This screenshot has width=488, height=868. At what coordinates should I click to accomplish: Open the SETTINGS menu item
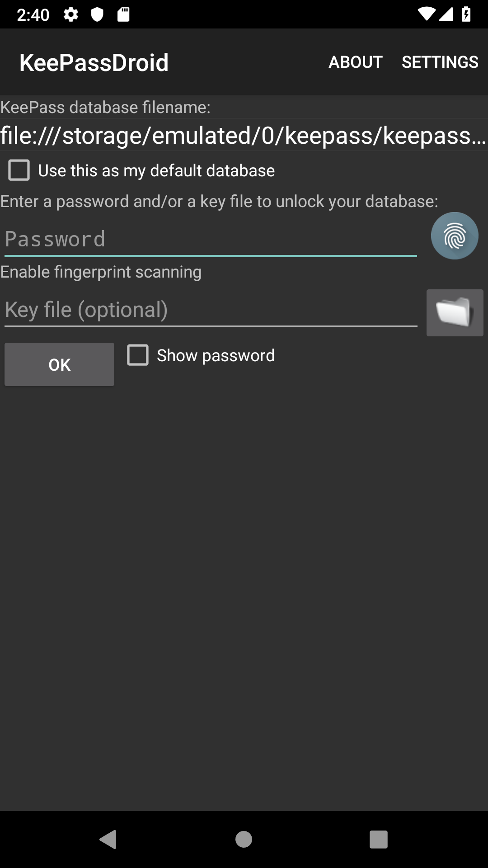click(440, 62)
